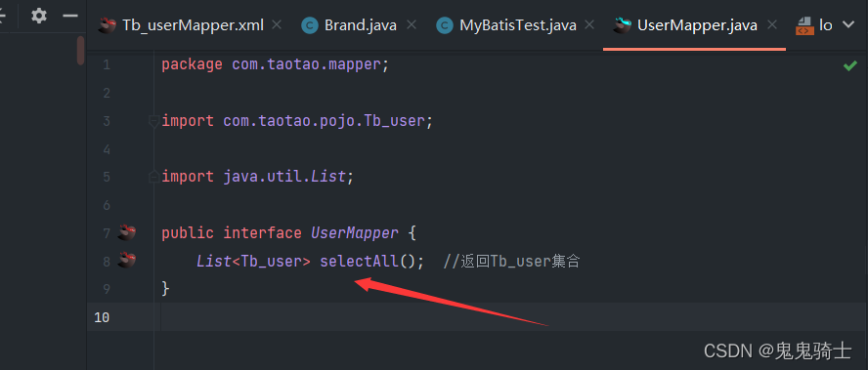
Task: Click 'List<Tb_user>' return type on line 8
Action: click(253, 261)
